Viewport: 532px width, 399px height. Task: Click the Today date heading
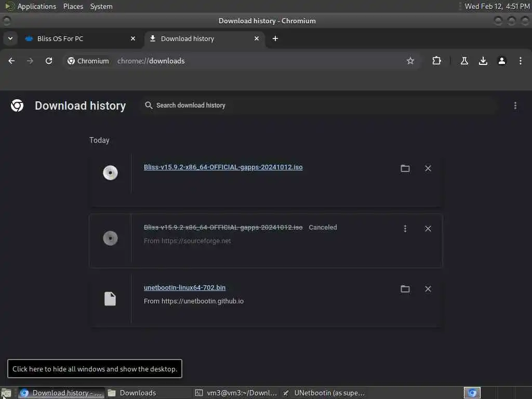(99, 140)
